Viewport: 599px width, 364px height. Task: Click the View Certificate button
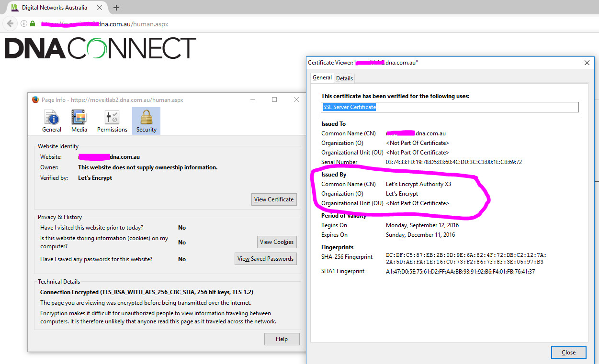(274, 199)
